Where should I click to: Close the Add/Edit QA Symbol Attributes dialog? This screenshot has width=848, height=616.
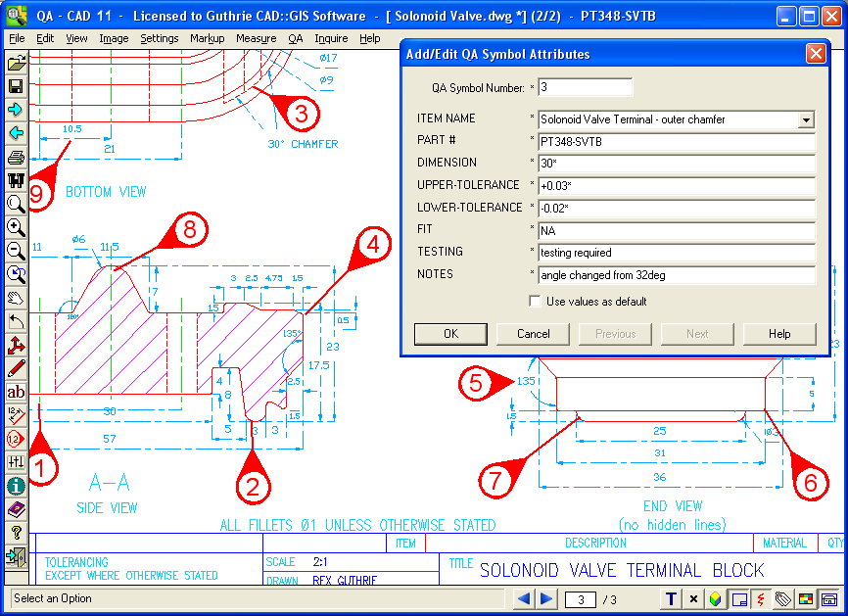point(816,54)
